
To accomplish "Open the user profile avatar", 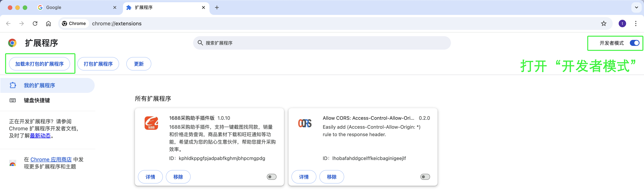I will click(x=622, y=23).
